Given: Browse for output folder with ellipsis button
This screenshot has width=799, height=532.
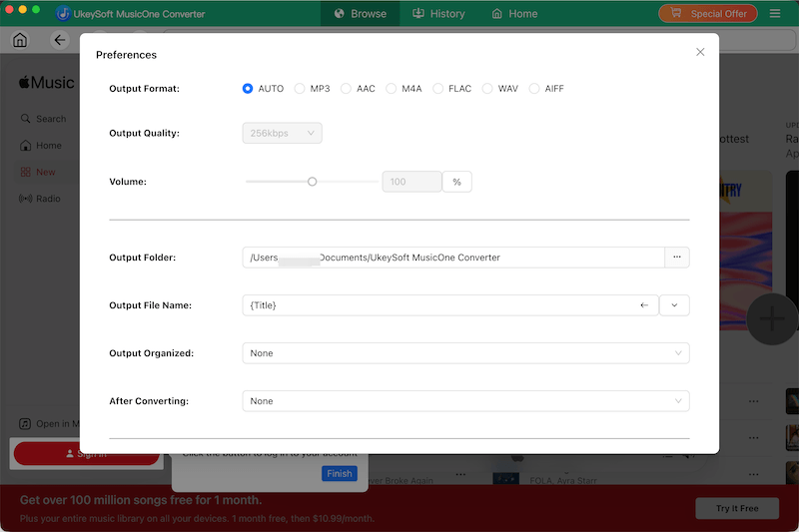Looking at the screenshot, I should (677, 258).
